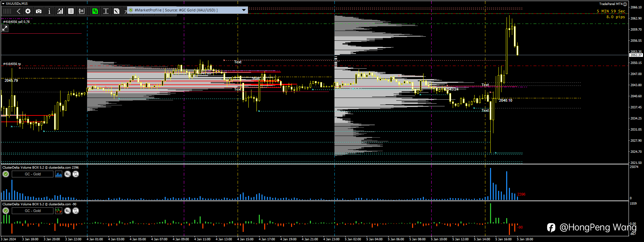Click the 3 Jan 2024 date axis label
Viewport: 644px width, 242px height.
(8, 239)
